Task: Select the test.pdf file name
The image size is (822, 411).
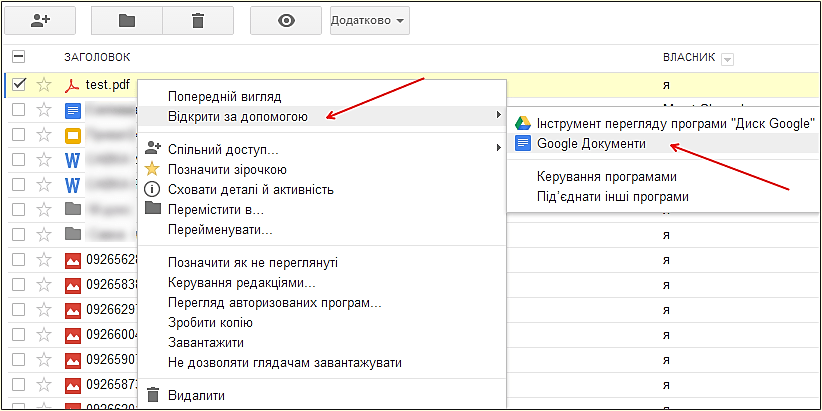Action: [107, 84]
